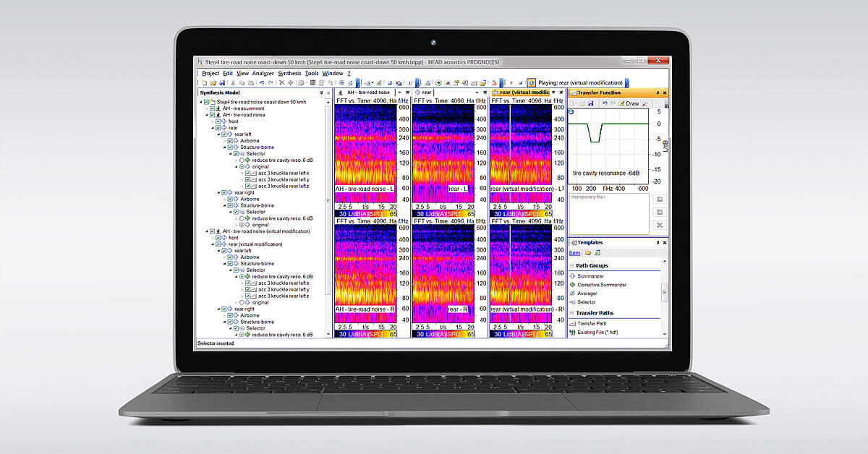868x454 pixels.
Task: Toggle the first Airborne checkbox under rear left
Action: click(x=230, y=140)
